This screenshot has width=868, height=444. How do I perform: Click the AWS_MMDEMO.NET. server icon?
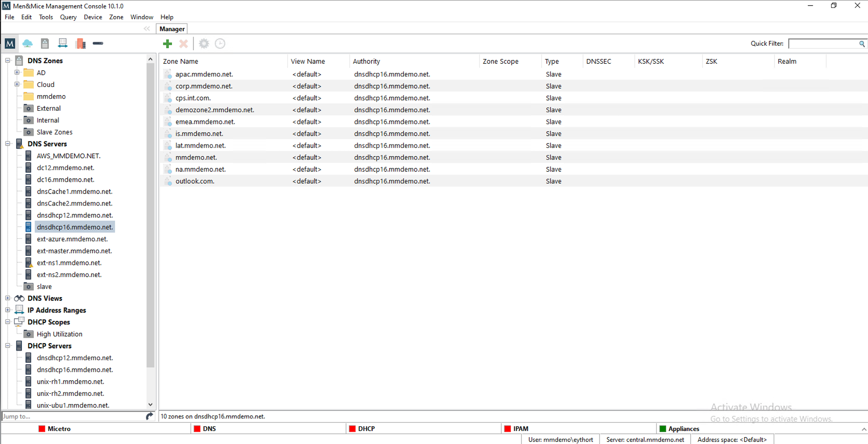(x=28, y=156)
